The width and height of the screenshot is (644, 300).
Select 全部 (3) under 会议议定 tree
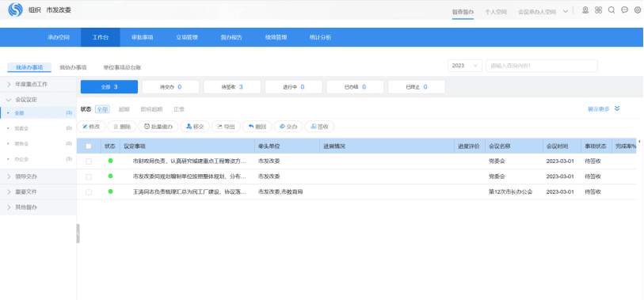tap(38, 113)
